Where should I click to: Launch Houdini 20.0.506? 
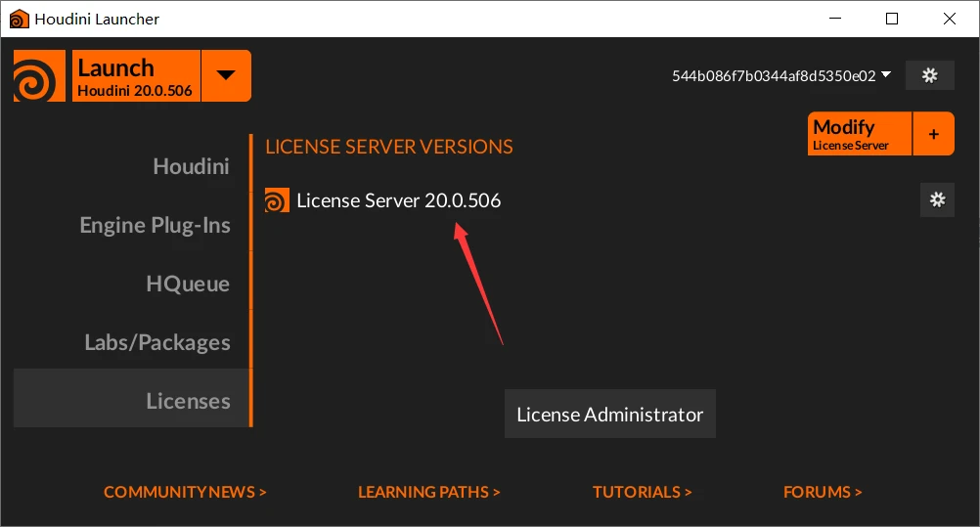pos(135,76)
